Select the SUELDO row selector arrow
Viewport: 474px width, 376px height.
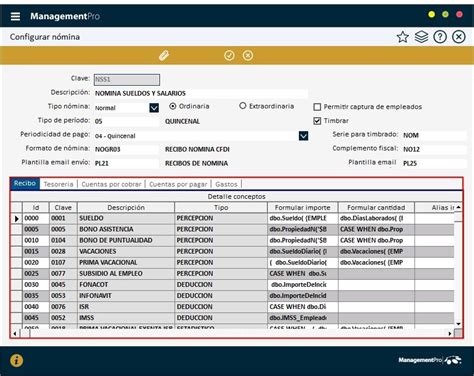point(17,219)
